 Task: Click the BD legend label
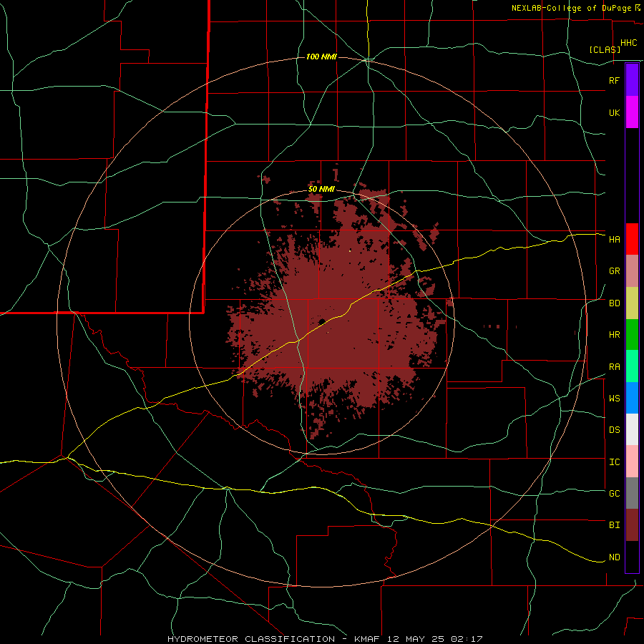pos(614,303)
